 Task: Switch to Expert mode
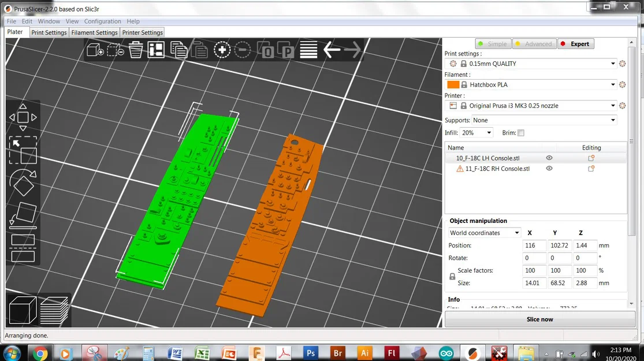576,44
